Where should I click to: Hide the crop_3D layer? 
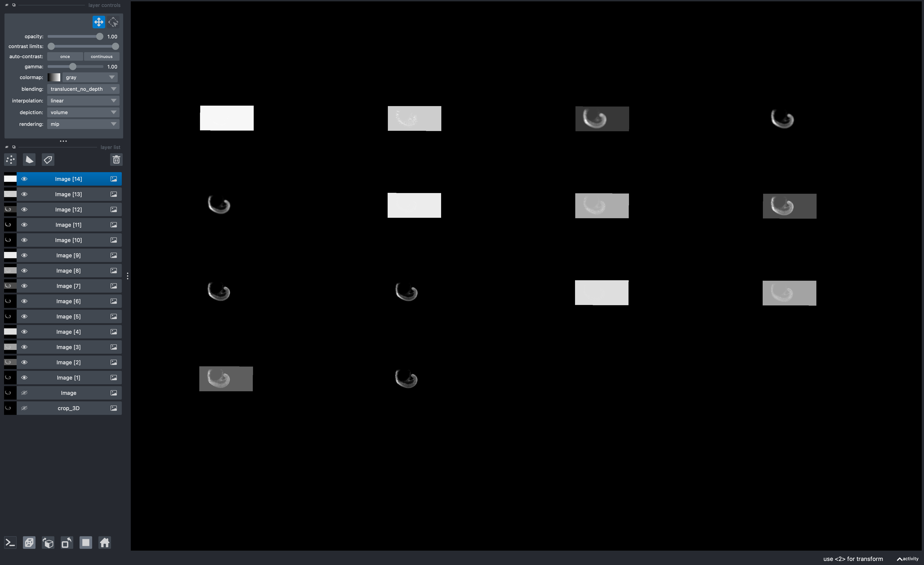(24, 408)
